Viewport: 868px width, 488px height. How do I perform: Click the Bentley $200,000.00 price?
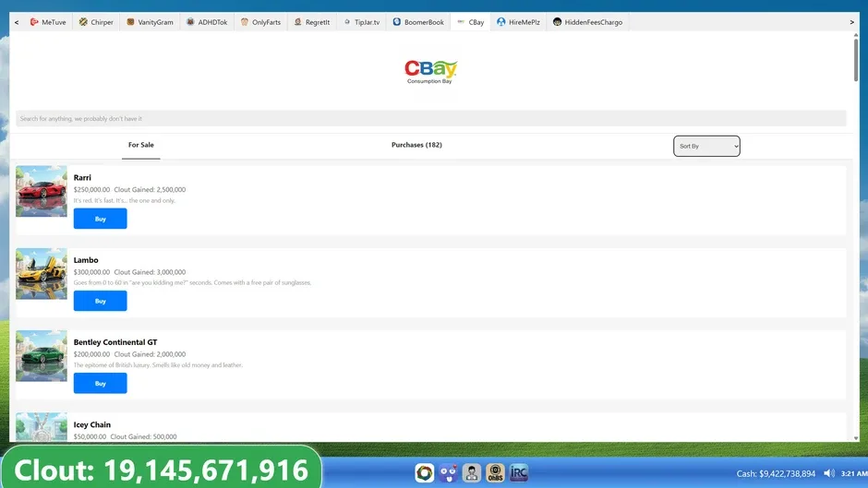[x=92, y=354]
